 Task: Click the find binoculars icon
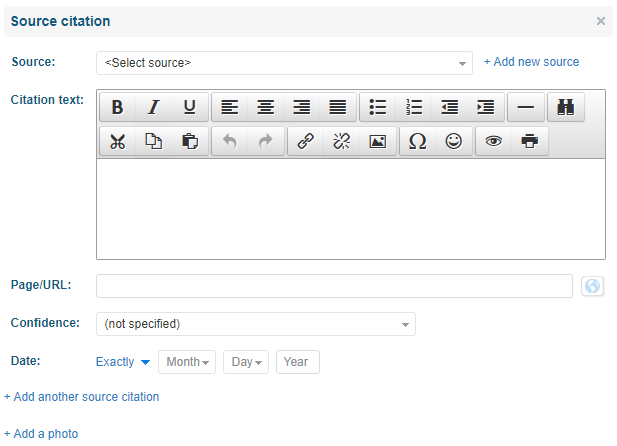[566, 107]
